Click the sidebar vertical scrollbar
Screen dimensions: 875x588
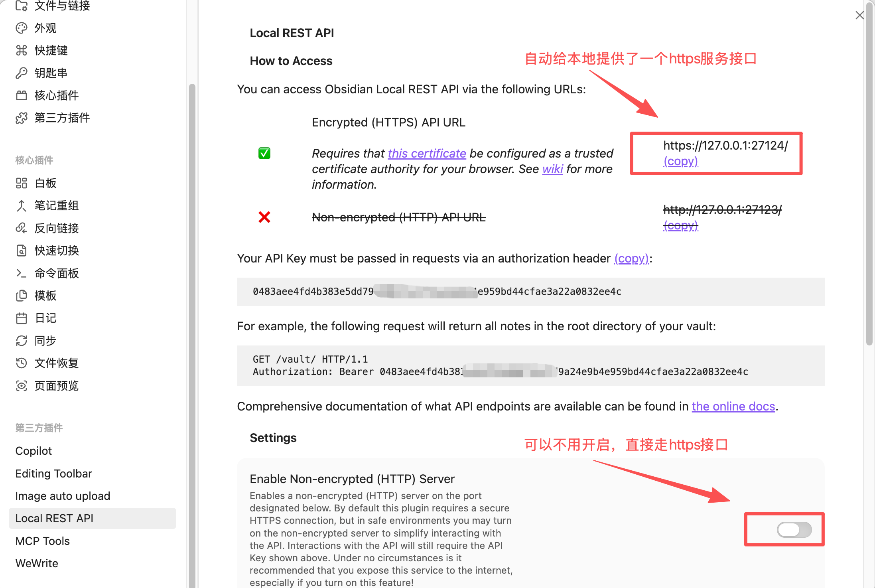(x=192, y=335)
